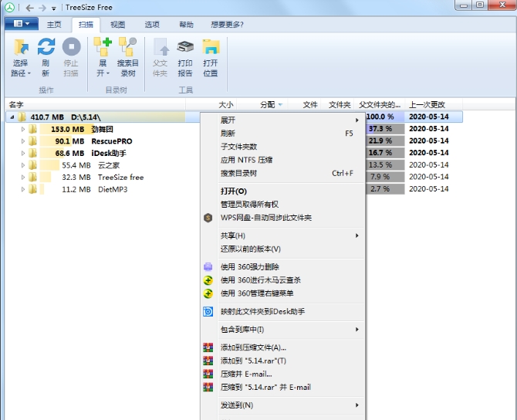The width and height of the screenshot is (517, 420).
Task: Choose 应用 NTFS 压缩 menu entry
Action: point(283,160)
